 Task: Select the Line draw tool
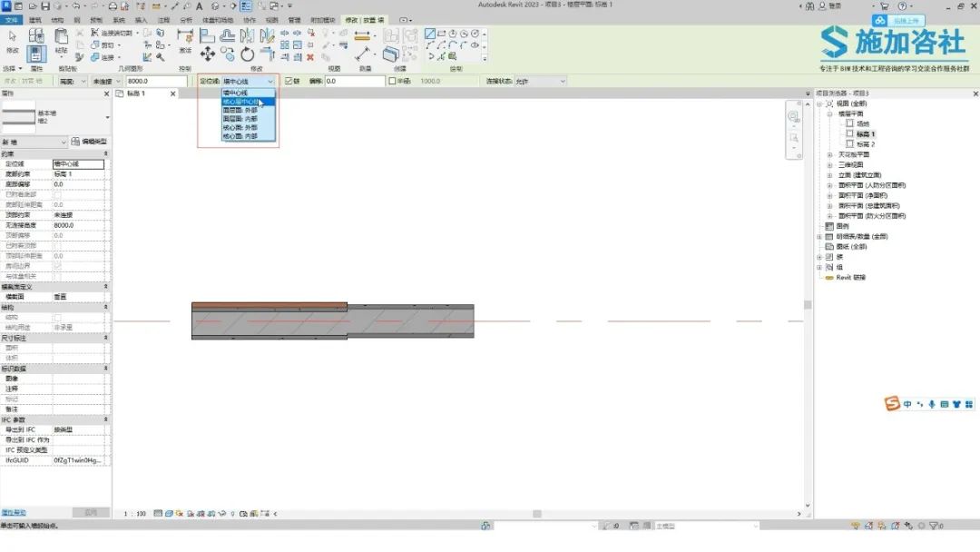click(430, 34)
